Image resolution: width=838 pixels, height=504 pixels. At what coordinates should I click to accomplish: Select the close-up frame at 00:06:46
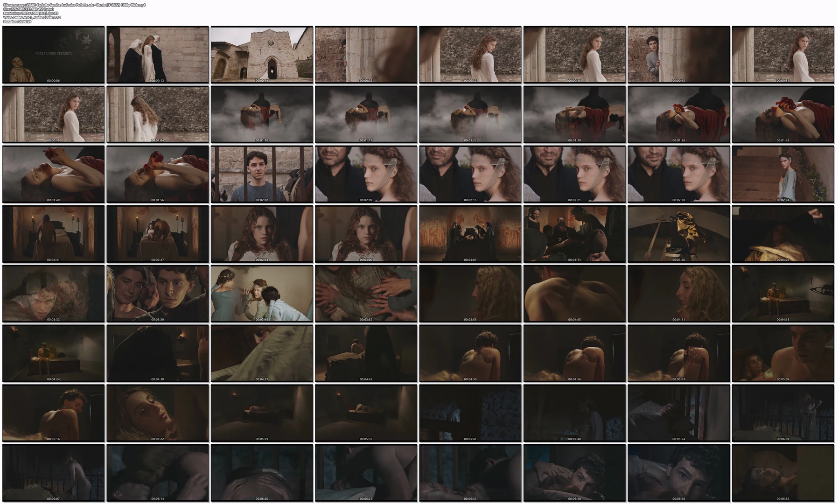(678, 473)
